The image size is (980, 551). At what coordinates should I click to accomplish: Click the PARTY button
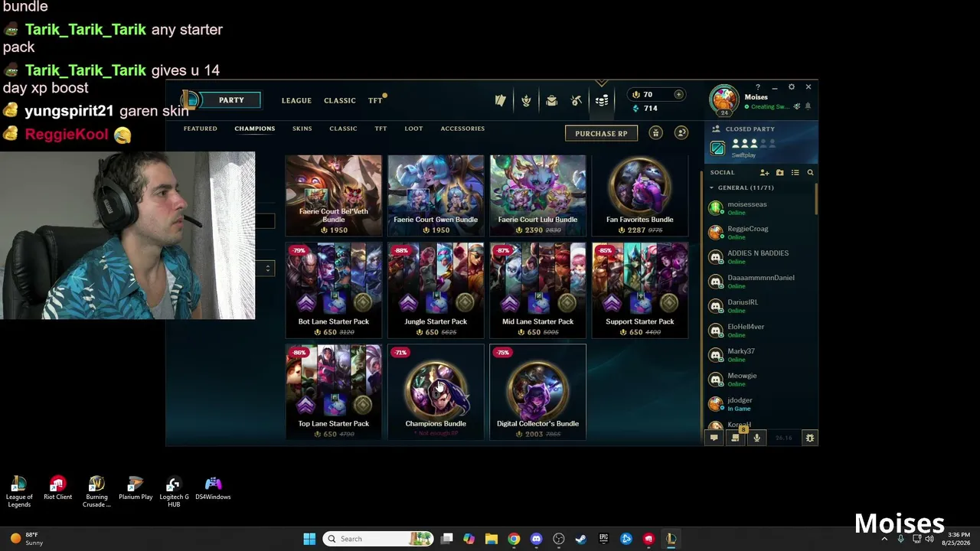click(231, 100)
